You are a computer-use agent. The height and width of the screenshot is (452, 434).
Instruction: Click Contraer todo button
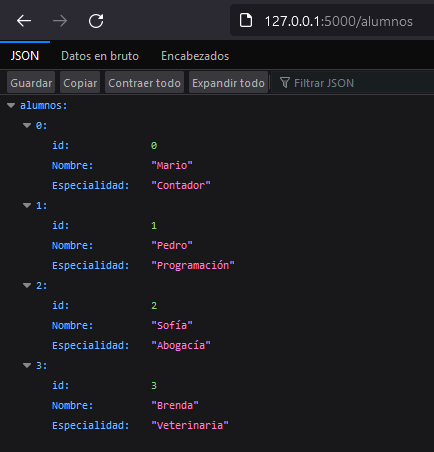(144, 82)
